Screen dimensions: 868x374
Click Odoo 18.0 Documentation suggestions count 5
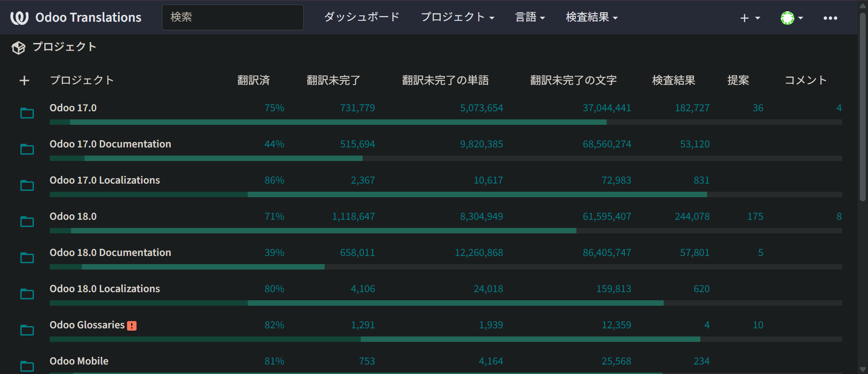pos(761,253)
